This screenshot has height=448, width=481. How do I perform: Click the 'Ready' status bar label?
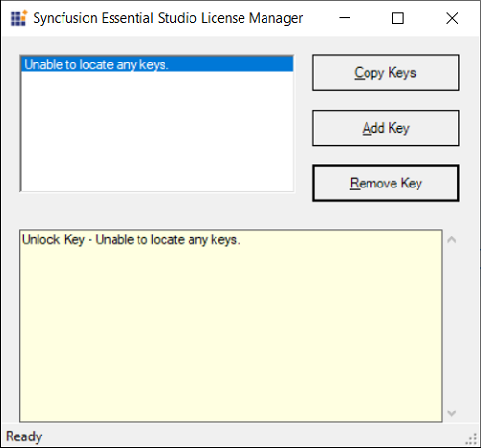point(24,436)
